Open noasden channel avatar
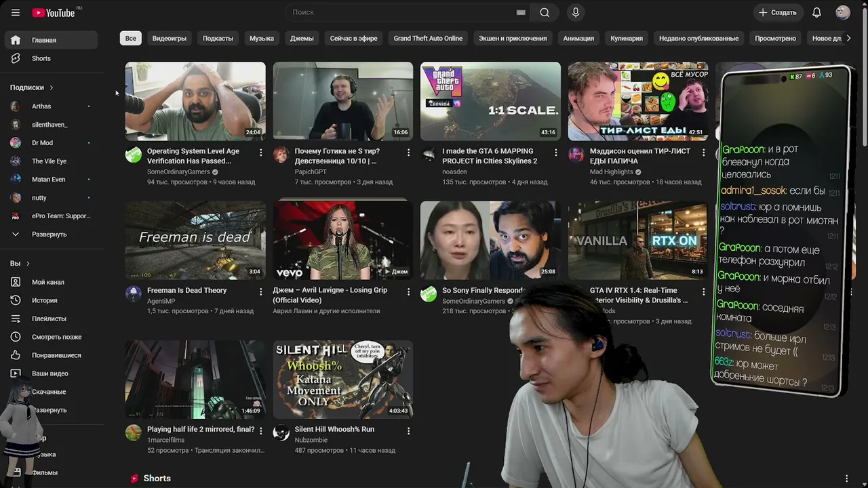Viewport: 868px width, 488px height. tap(429, 155)
